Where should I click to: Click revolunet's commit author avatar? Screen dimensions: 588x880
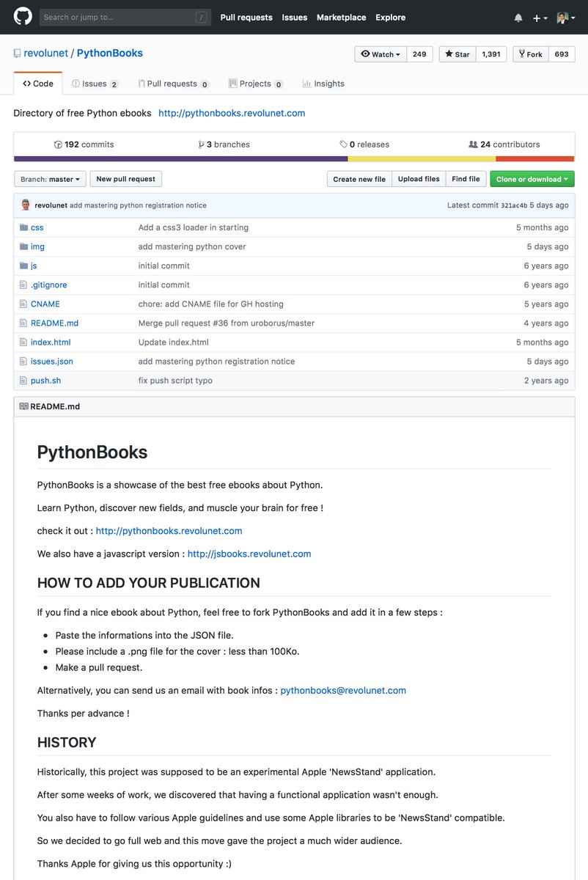point(26,205)
